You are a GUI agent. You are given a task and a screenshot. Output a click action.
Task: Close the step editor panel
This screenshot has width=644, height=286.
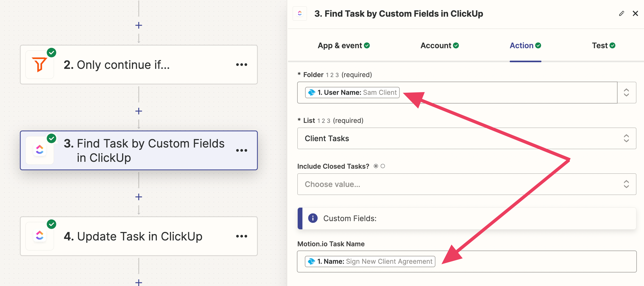point(635,14)
